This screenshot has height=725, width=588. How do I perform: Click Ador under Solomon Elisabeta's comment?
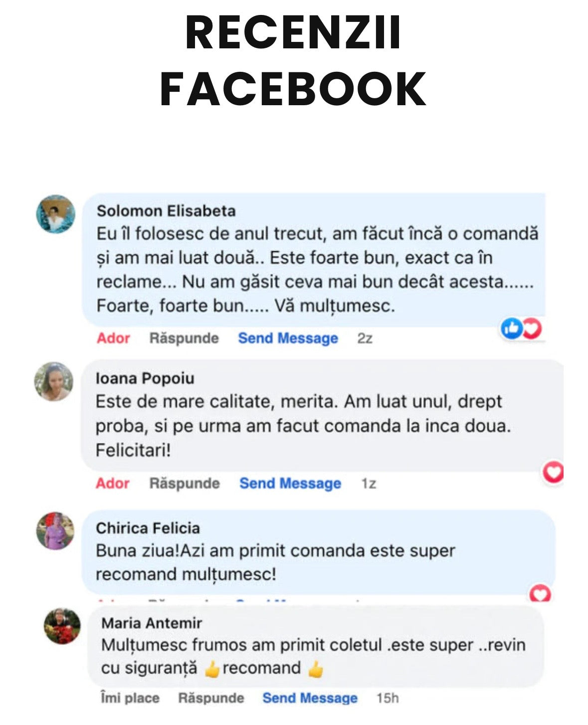113,338
